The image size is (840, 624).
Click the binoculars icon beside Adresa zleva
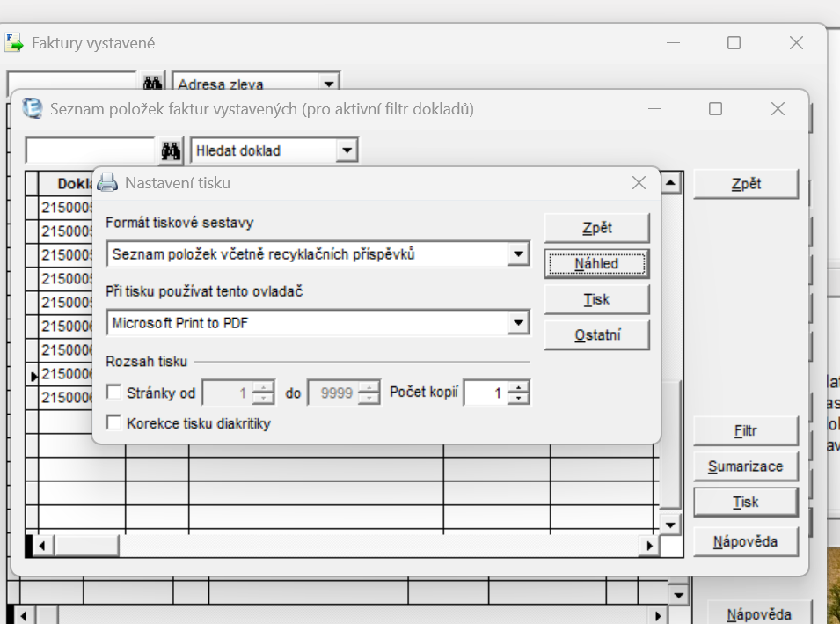pos(152,84)
